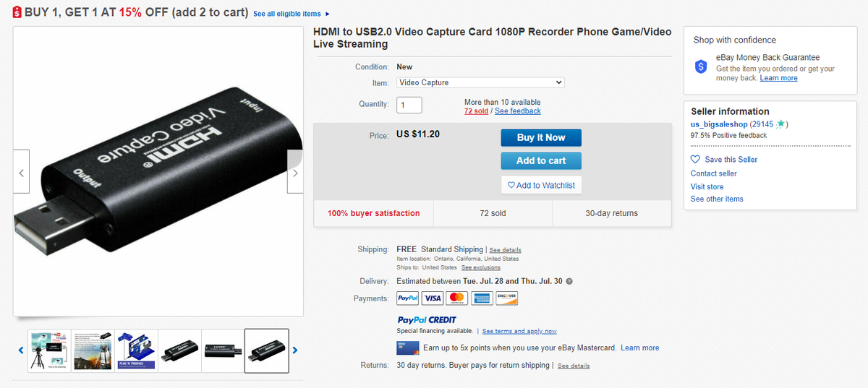
Task: Open the us_bigsaleshop seller profile link
Action: [719, 124]
